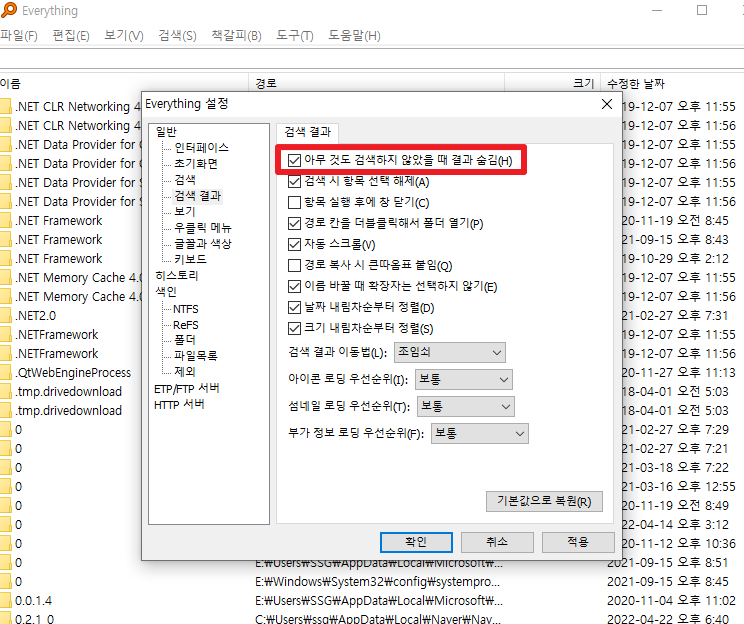Toggle 이름 바꿀 때 확장자는 선택하지 않기 checkbox
The image size is (744, 624).
[294, 287]
